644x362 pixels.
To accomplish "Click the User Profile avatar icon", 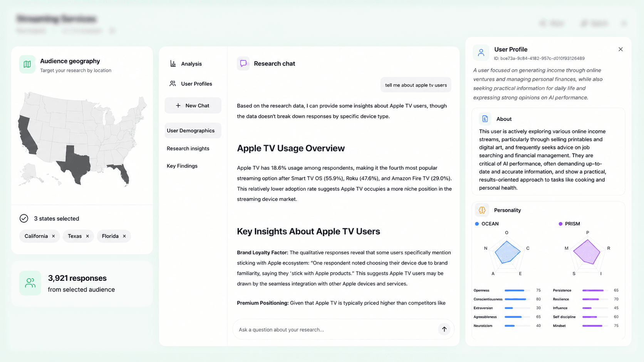I will 481,53.
